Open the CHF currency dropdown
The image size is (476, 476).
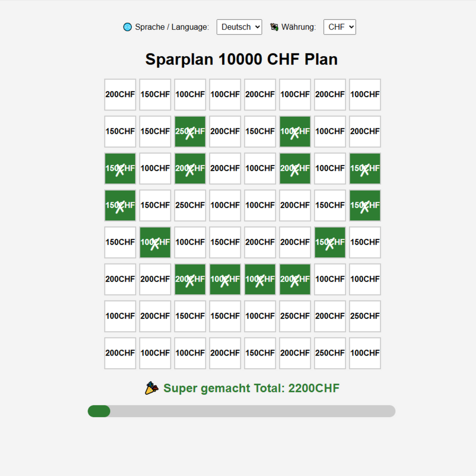339,27
